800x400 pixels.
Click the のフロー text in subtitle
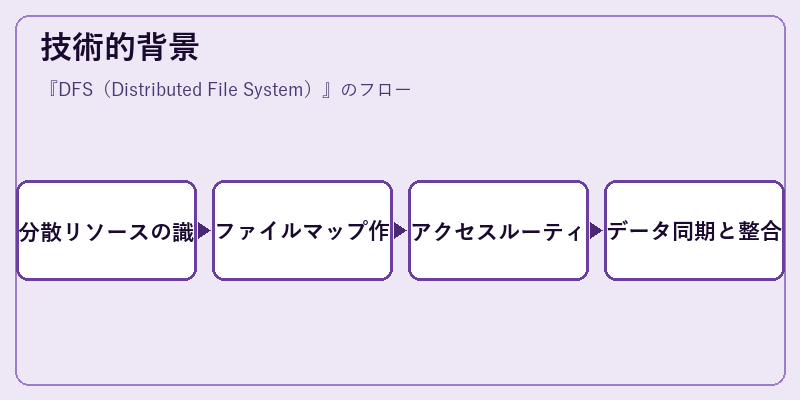376,90
